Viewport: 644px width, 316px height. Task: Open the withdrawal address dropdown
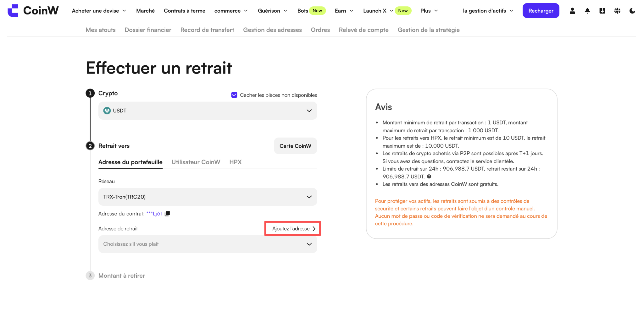coord(208,244)
